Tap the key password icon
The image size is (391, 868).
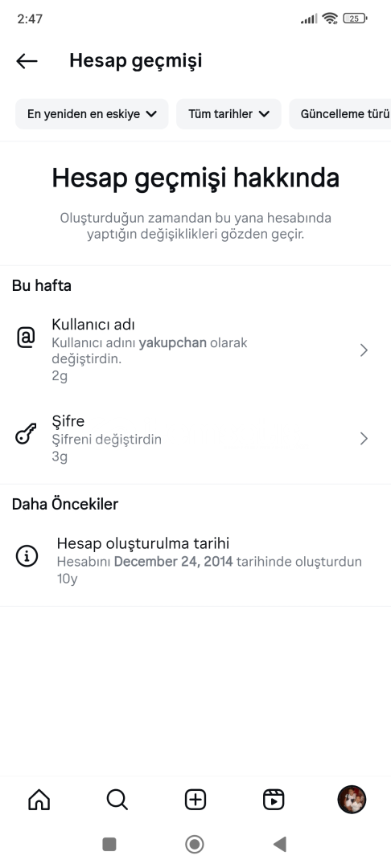point(26,433)
